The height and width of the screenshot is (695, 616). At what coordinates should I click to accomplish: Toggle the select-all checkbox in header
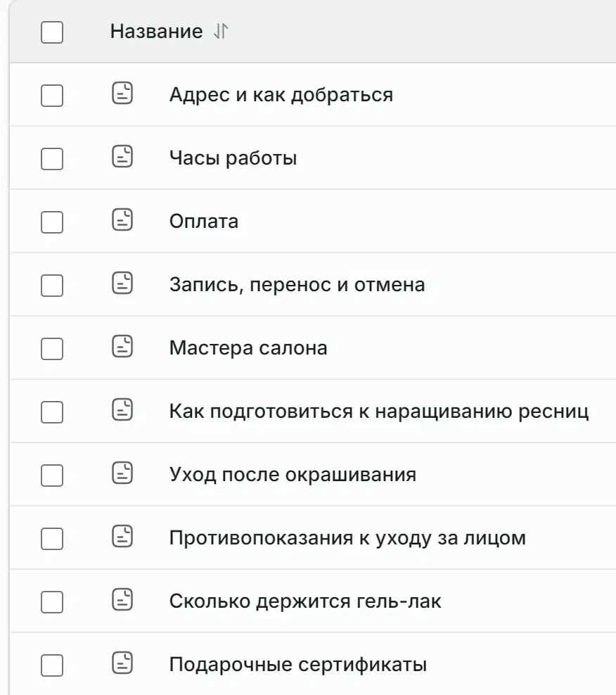pos(52,32)
